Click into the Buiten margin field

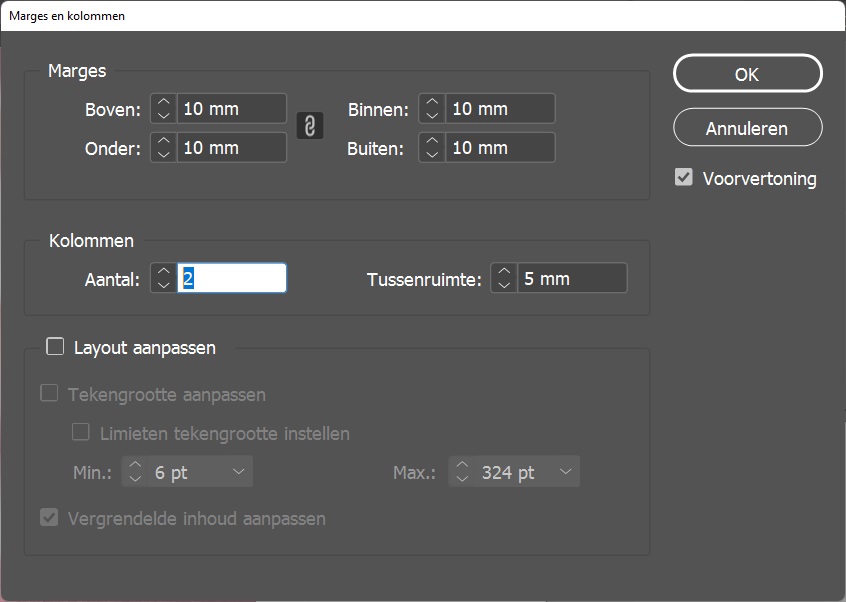[500, 147]
